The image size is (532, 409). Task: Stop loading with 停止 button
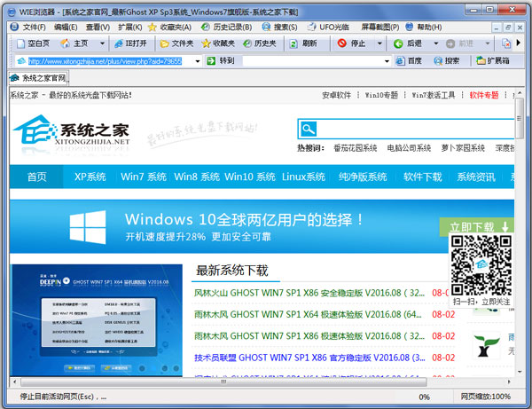click(351, 43)
